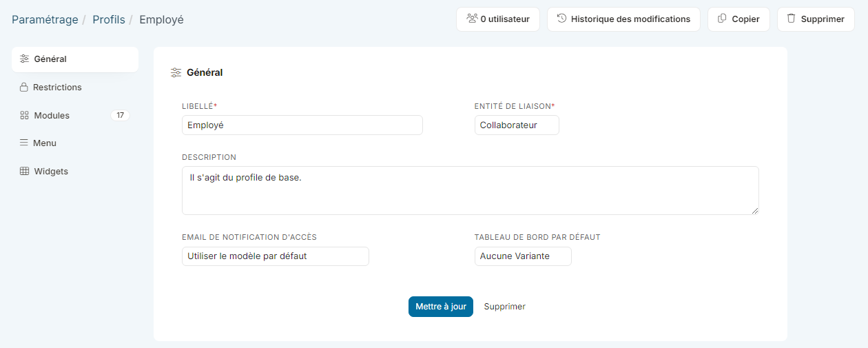The width and height of the screenshot is (868, 348).
Task: Click the Supprimer link below the form
Action: click(x=504, y=307)
